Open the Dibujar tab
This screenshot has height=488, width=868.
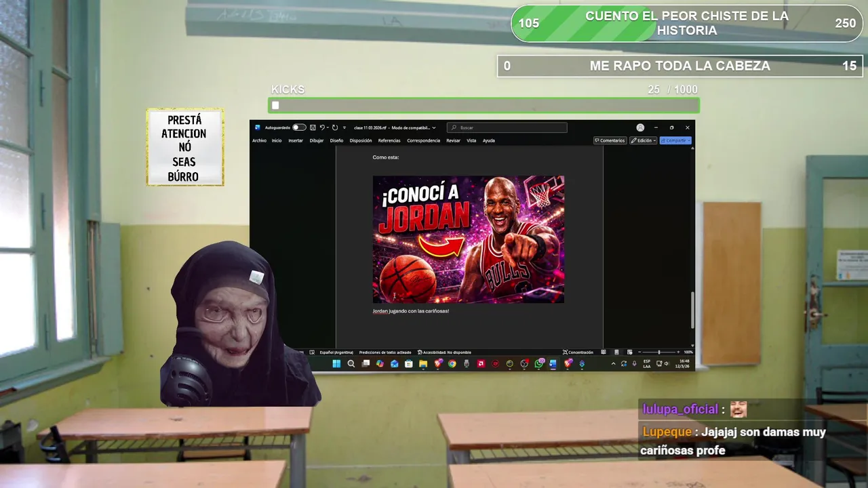(x=317, y=140)
